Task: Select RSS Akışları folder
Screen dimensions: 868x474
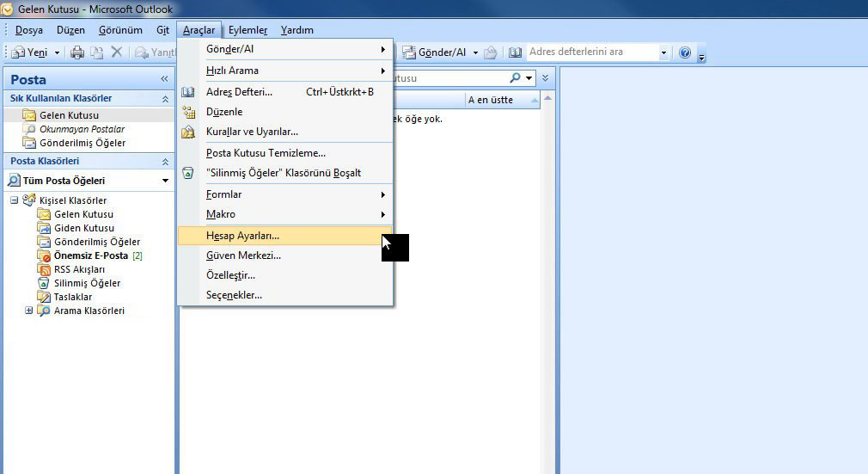Action: tap(78, 269)
